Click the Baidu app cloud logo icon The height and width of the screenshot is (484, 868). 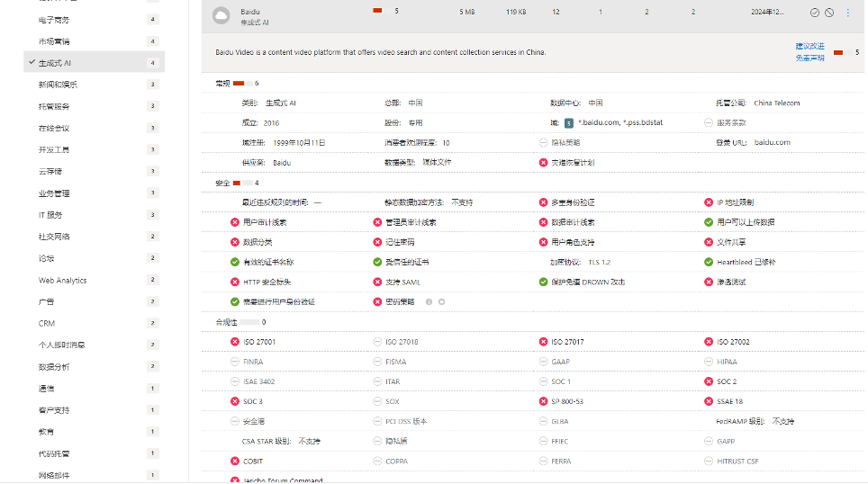pos(222,15)
